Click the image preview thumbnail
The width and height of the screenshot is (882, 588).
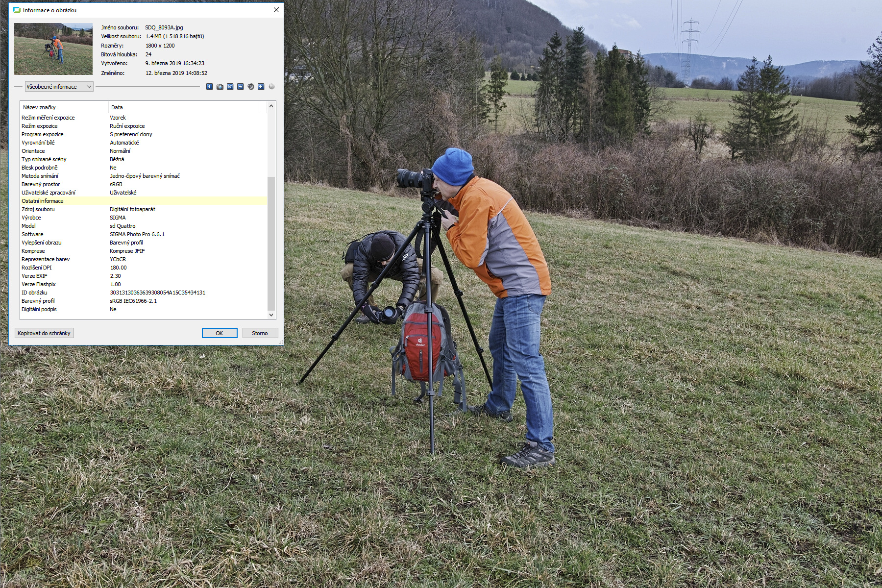click(53, 49)
